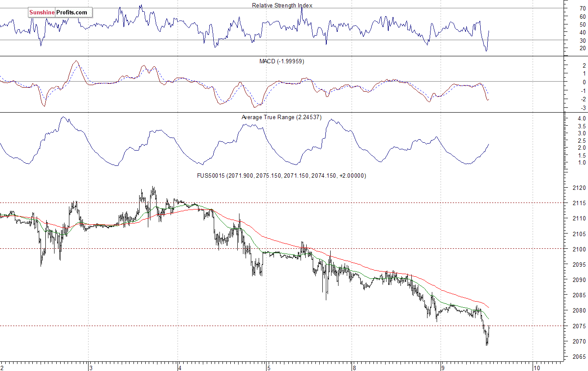Click the date label 2 on time axis

point(2,368)
